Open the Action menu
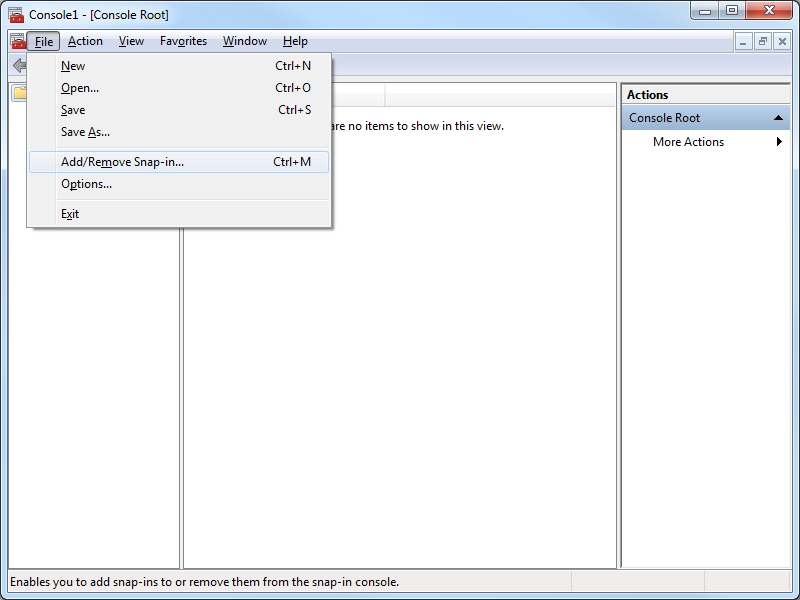 pyautogui.click(x=85, y=41)
